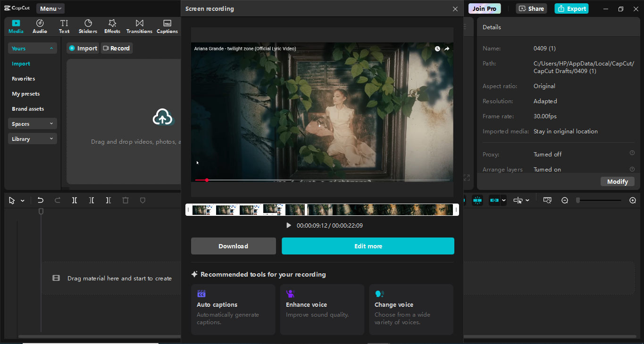This screenshot has height=344, width=644.
Task: Select the Stickers panel icon
Action: (x=88, y=26)
